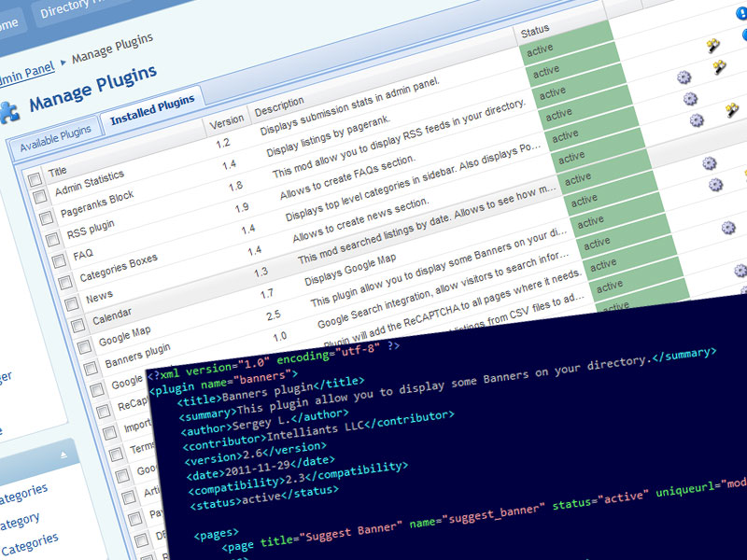
Task: Click 'Allows to create news section.' description
Action: tap(360, 220)
